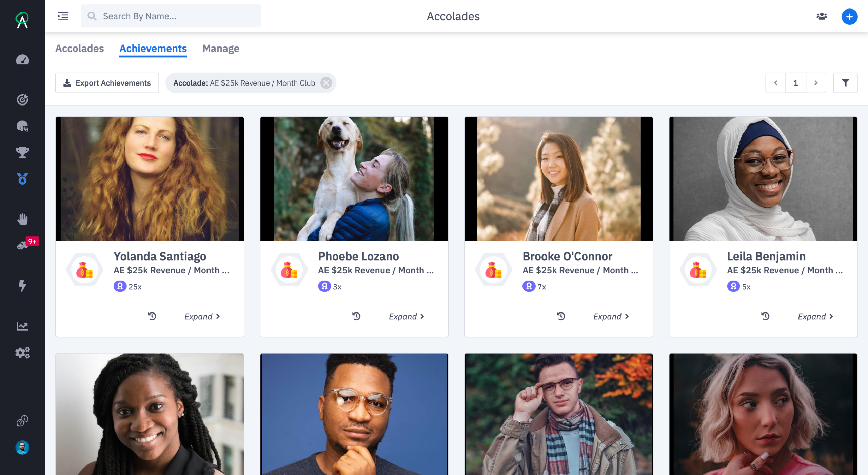
Task: Open the trophy sidebar icon
Action: tap(22, 152)
